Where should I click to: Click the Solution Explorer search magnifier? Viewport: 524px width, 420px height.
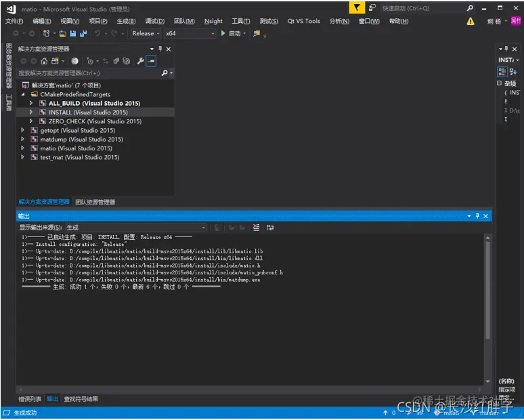(x=165, y=73)
